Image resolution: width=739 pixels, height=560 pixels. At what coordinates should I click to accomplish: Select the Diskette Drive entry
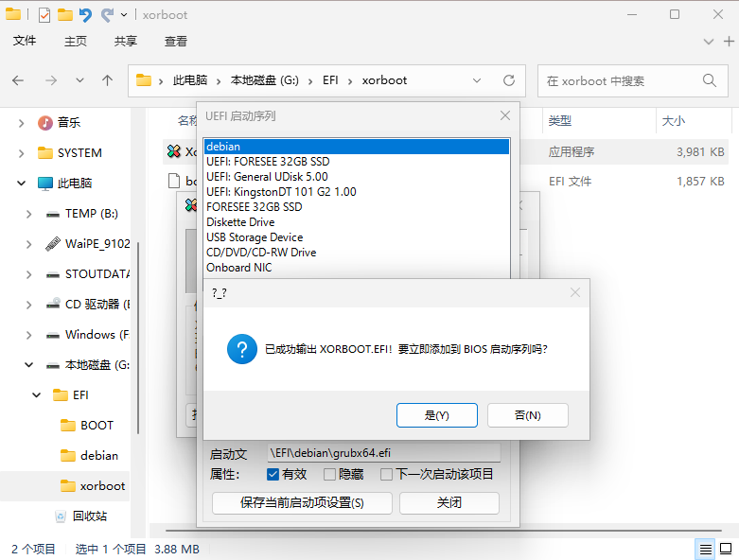[x=357, y=222]
